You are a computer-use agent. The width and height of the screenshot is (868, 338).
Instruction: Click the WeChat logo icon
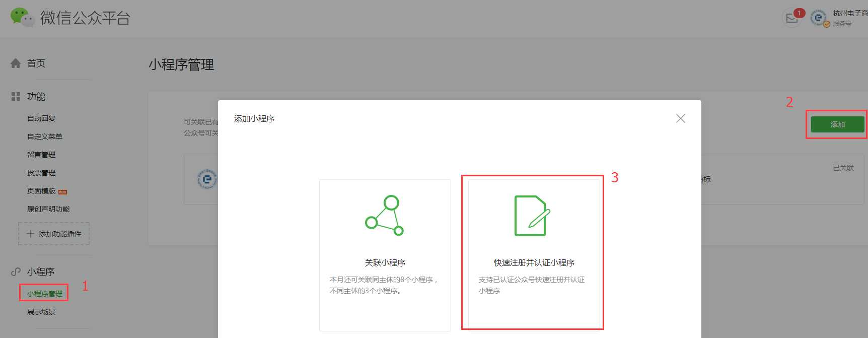coord(22,17)
